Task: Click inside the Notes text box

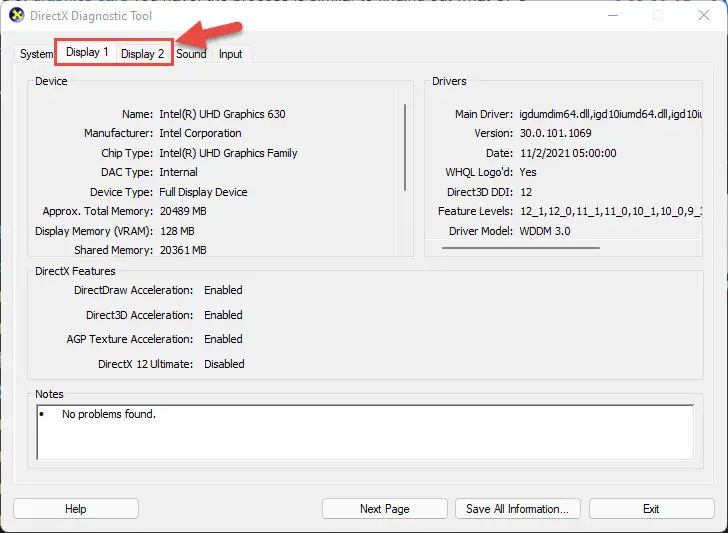Action: pyautogui.click(x=365, y=432)
